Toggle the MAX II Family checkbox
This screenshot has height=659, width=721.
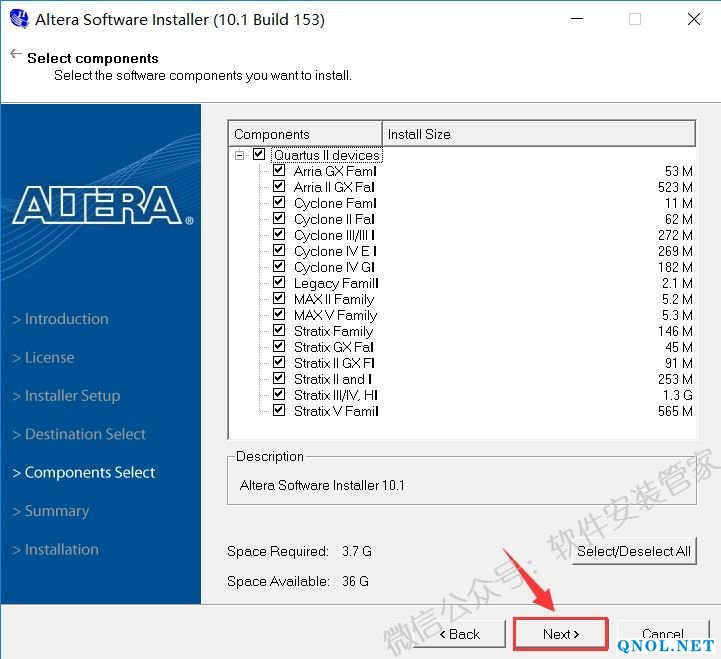(x=279, y=299)
